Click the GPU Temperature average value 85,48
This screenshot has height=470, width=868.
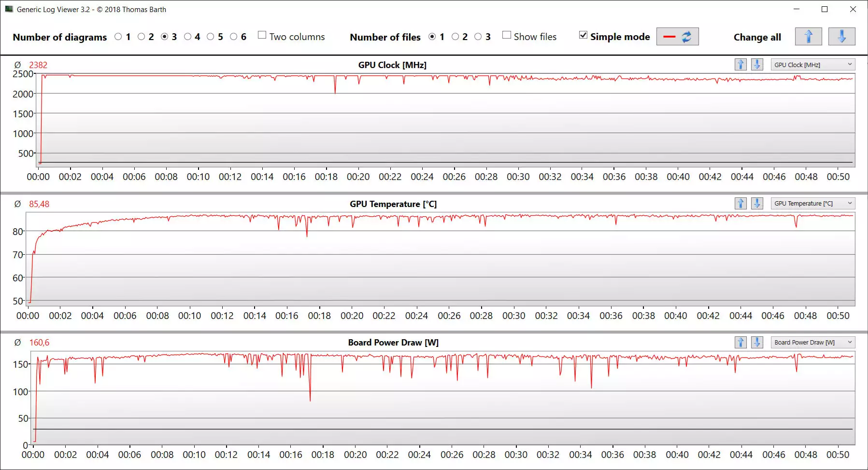(39, 204)
